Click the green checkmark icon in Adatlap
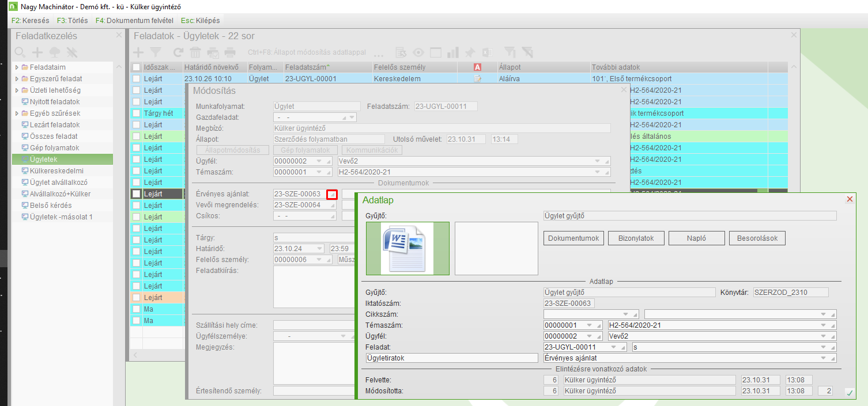This screenshot has width=868, height=406. [849, 393]
